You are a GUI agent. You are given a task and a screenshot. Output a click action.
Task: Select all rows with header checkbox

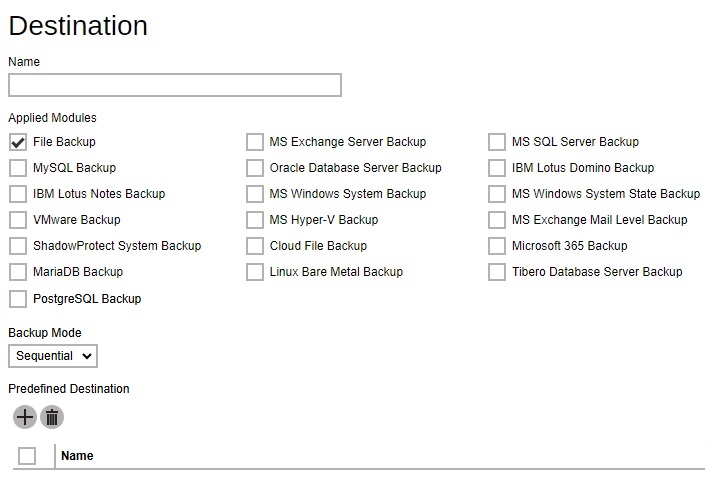click(27, 456)
